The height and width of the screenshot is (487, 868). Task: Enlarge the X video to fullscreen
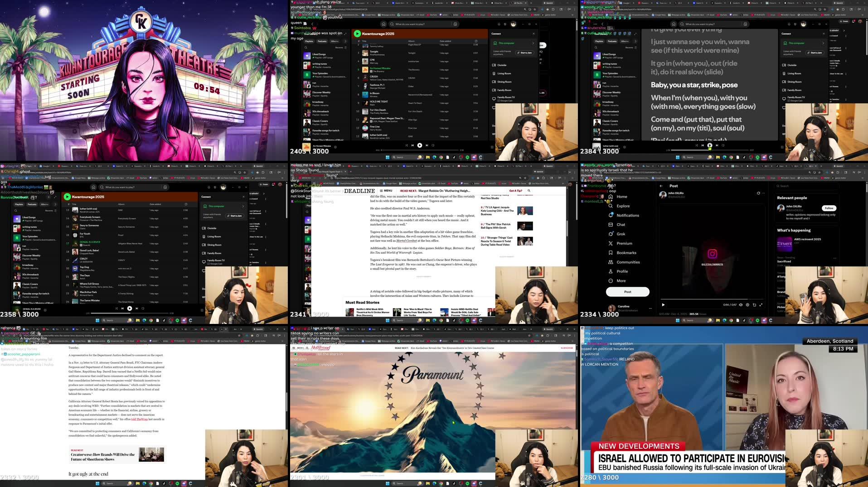coord(761,305)
